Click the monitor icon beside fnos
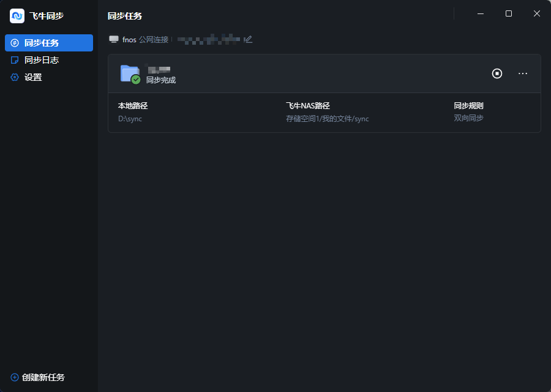This screenshot has height=392, width=551. pyautogui.click(x=113, y=39)
